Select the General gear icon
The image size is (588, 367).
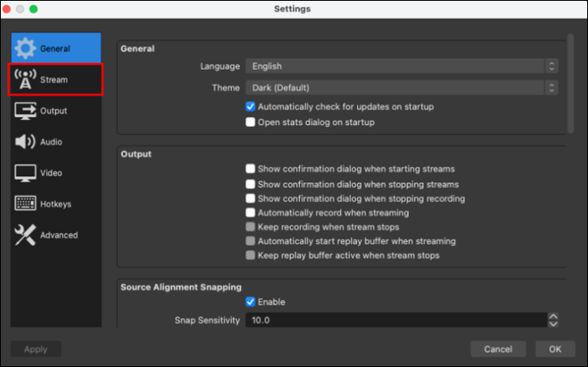(x=25, y=48)
